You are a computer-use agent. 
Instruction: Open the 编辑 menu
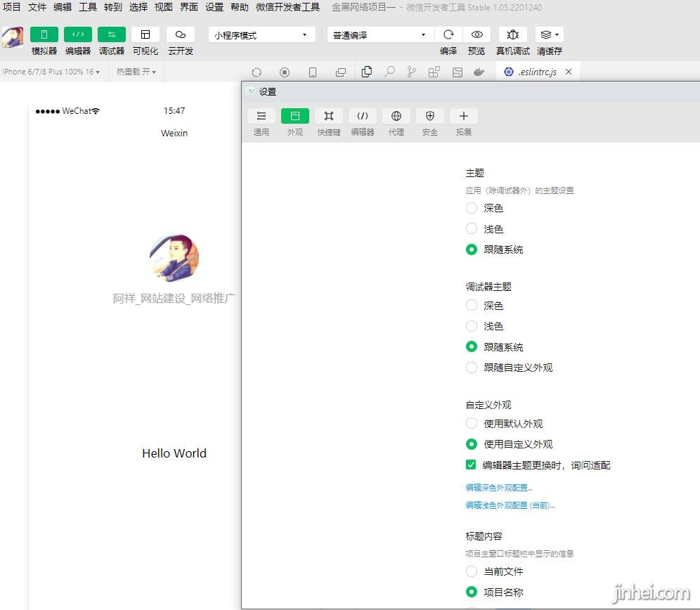point(63,7)
